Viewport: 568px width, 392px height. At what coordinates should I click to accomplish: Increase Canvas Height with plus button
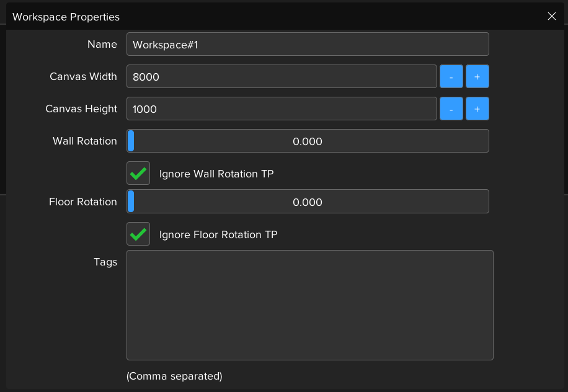477,109
